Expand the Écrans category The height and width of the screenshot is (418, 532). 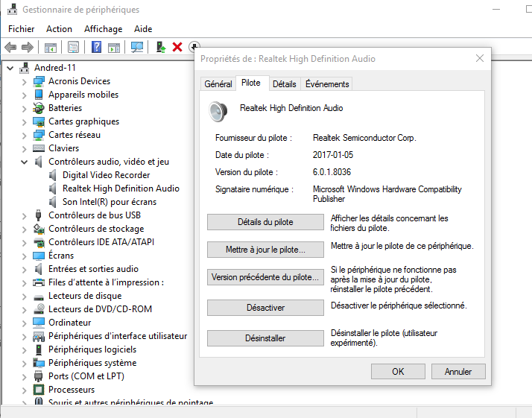point(24,256)
